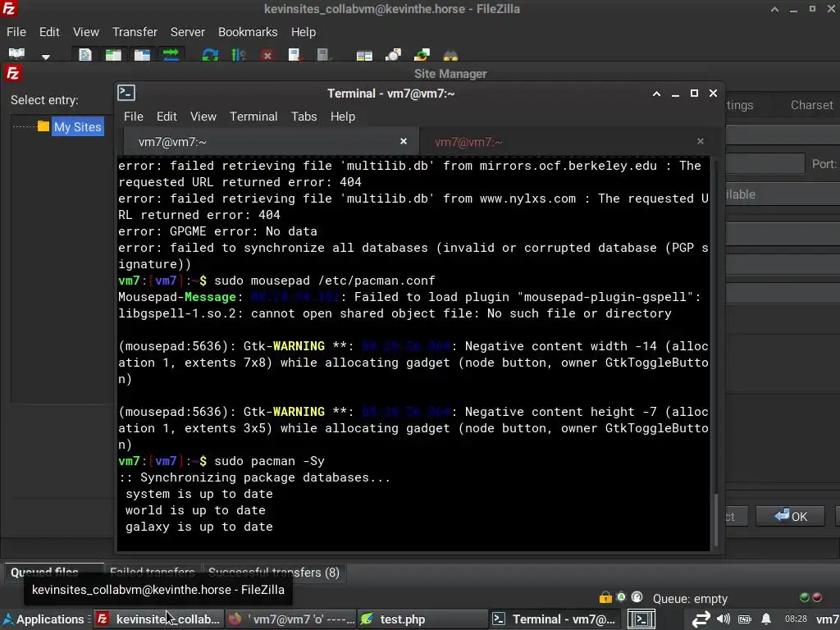Click the Queue: empty status text
The image size is (840, 630).
pyautogui.click(x=690, y=598)
